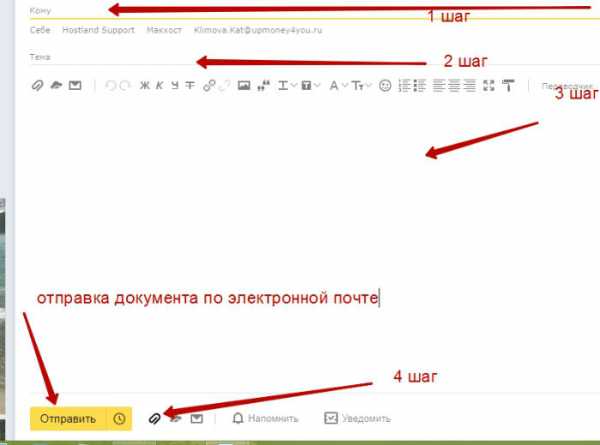
Task: Toggle the Напомнить reminder option
Action: point(265,418)
